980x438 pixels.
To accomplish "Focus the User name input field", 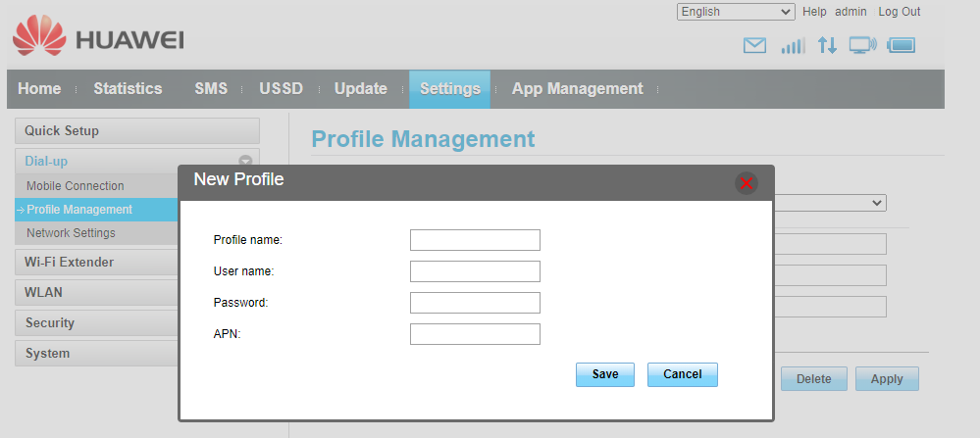I will tap(475, 271).
